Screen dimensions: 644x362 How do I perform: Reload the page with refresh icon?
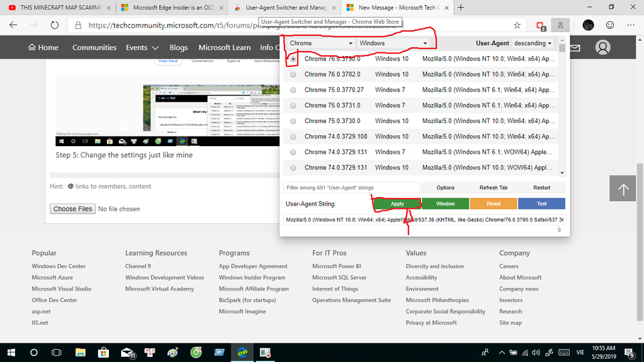click(x=54, y=25)
